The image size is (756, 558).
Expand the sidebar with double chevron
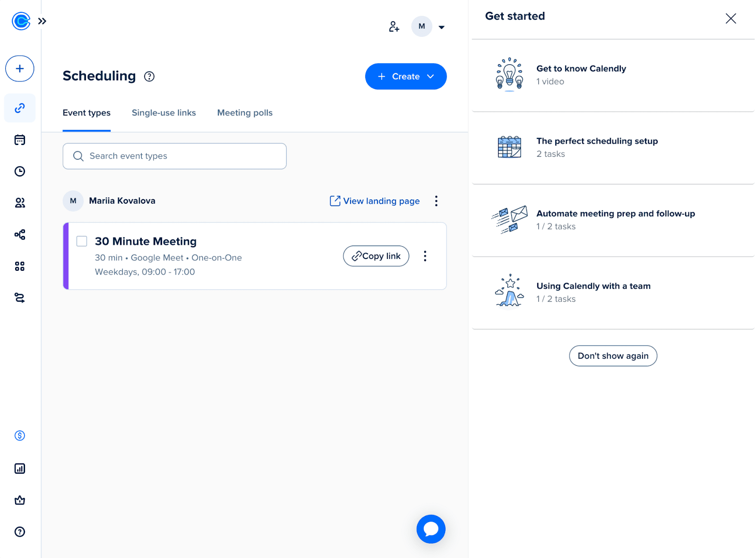click(x=43, y=21)
